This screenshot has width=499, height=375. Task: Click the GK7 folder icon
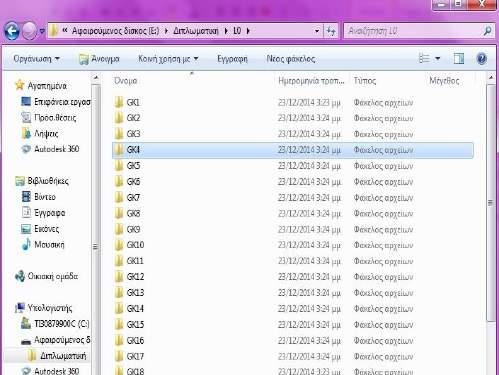[119, 197]
